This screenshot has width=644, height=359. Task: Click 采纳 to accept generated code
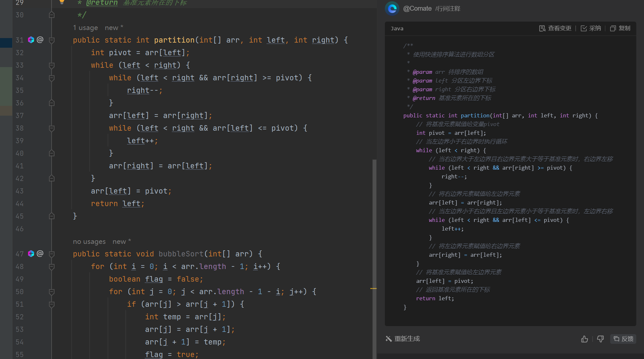coord(591,28)
